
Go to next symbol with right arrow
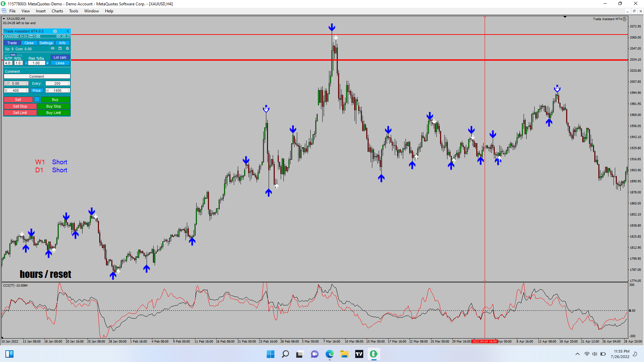pos(26,36)
